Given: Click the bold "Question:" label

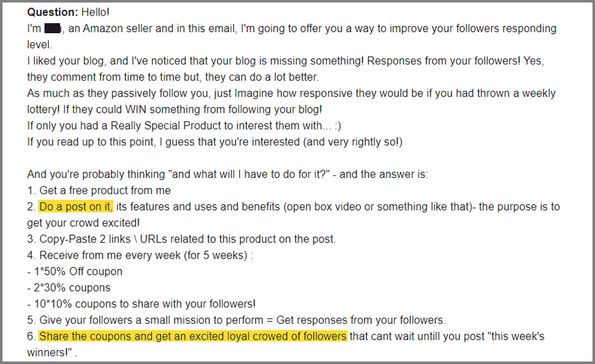Looking at the screenshot, I should tap(53, 12).
